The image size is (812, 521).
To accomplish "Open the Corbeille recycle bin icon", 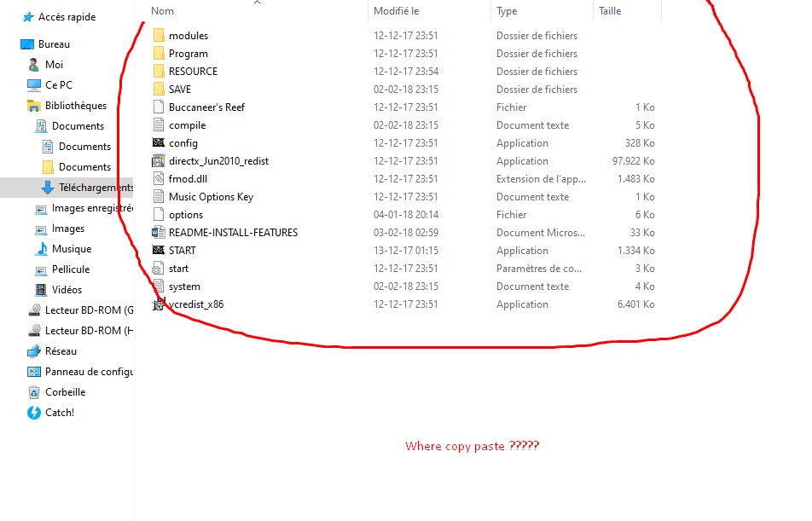I will (x=33, y=392).
